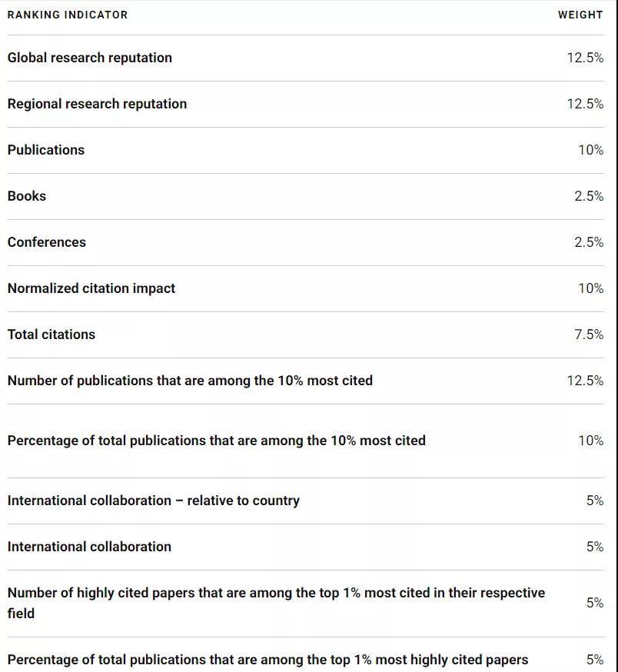The width and height of the screenshot is (618, 672).
Task: Click the Books indicator label
Action: point(27,196)
